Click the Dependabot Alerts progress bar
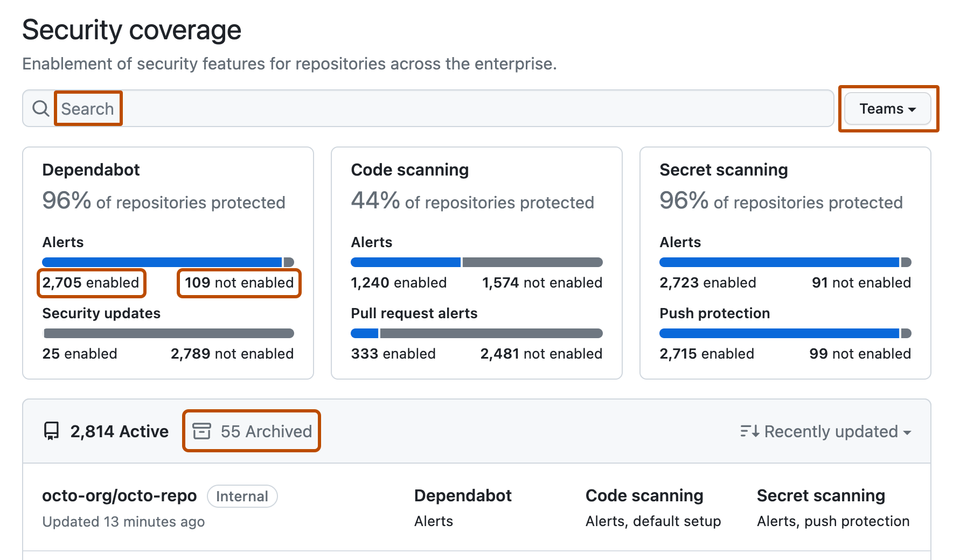Image resolution: width=960 pixels, height=560 pixels. coord(168,262)
